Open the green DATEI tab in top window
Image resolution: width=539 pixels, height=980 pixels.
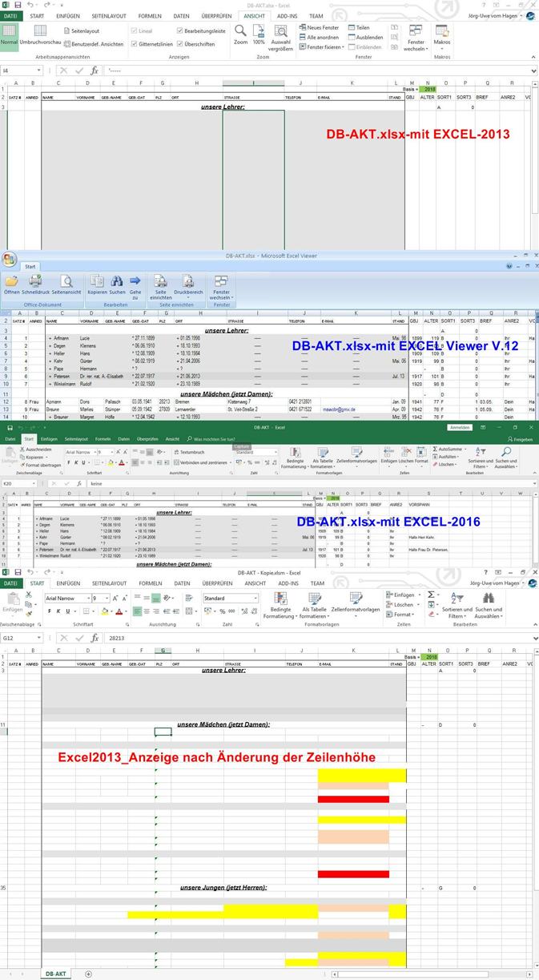[x=11, y=16]
